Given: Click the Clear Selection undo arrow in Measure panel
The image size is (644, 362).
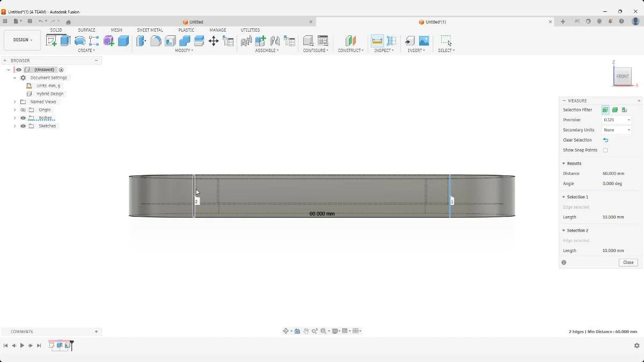Looking at the screenshot, I should (605, 140).
